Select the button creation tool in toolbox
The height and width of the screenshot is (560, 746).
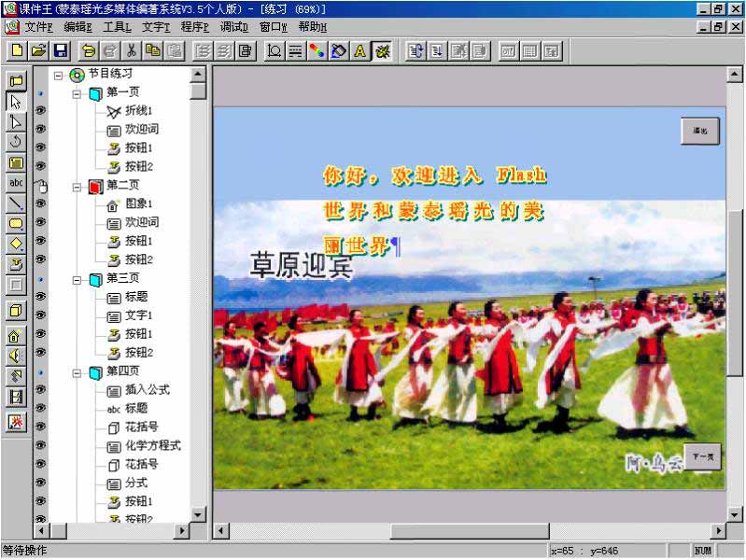(x=16, y=264)
